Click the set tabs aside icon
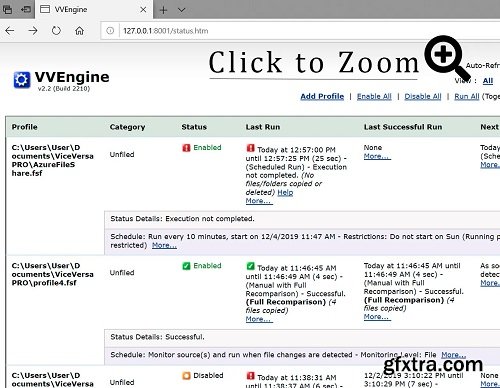 point(25,10)
